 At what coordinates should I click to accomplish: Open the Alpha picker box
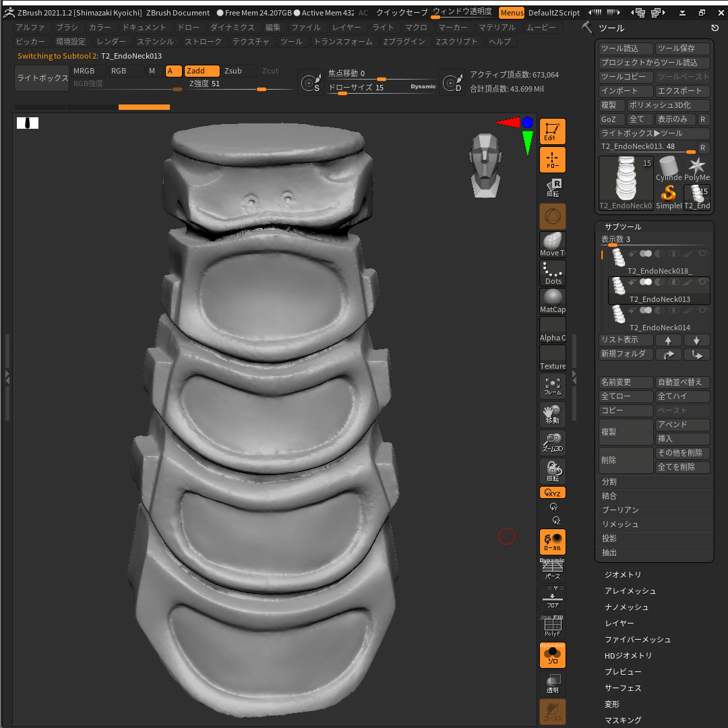point(552,330)
